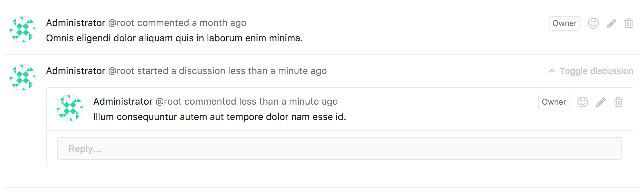Image resolution: width=644 pixels, height=194 pixels.
Task: Edit the 'Omnis eligendi dolor' comment
Action: coord(611,23)
